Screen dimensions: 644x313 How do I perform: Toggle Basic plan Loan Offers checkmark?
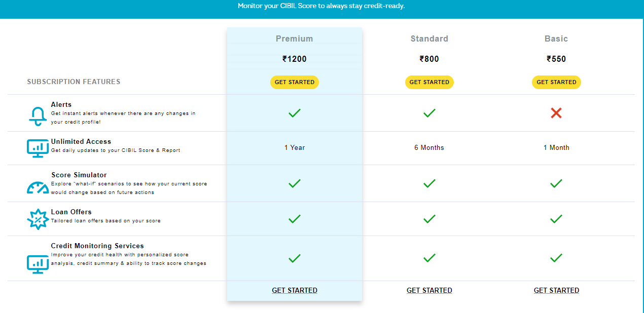(x=556, y=219)
